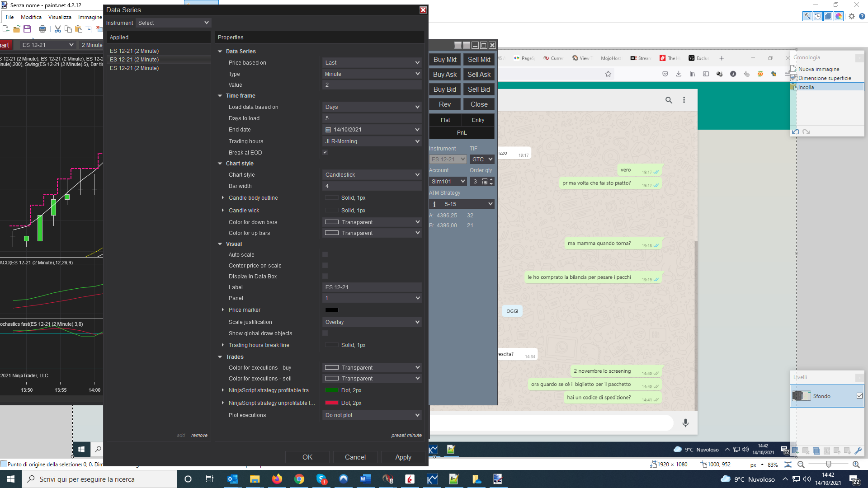Screen dimensions: 868x488
Task: Click the Apply button
Action: coord(403,457)
